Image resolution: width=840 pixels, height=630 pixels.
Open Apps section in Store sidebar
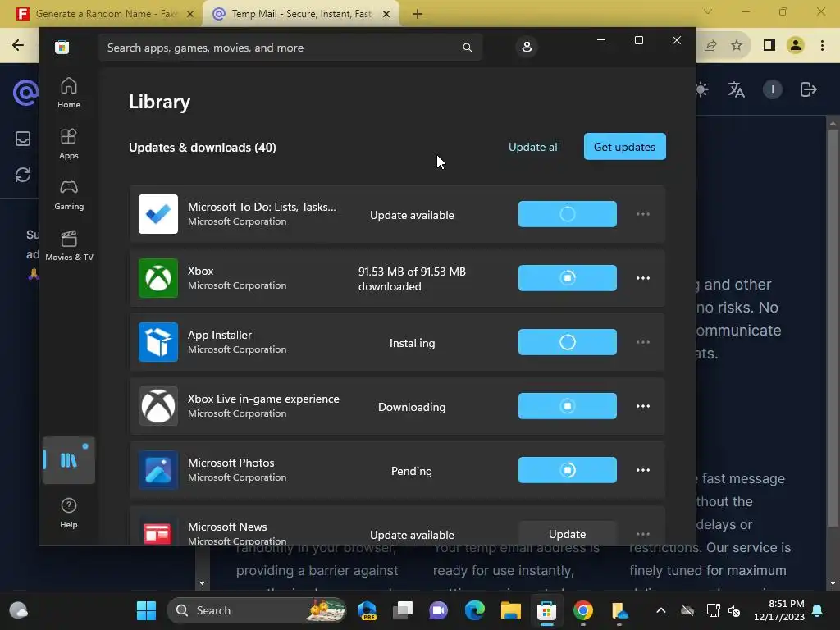69,144
